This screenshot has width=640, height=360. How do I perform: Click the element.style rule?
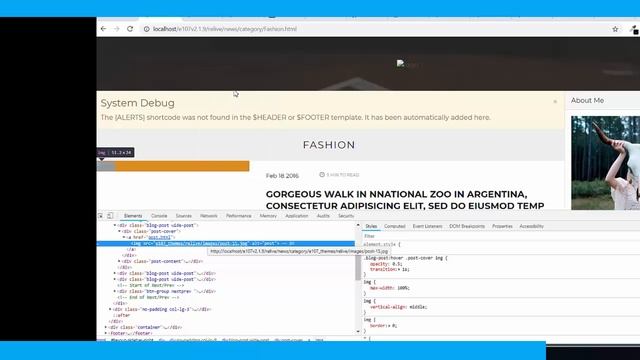pos(382,244)
